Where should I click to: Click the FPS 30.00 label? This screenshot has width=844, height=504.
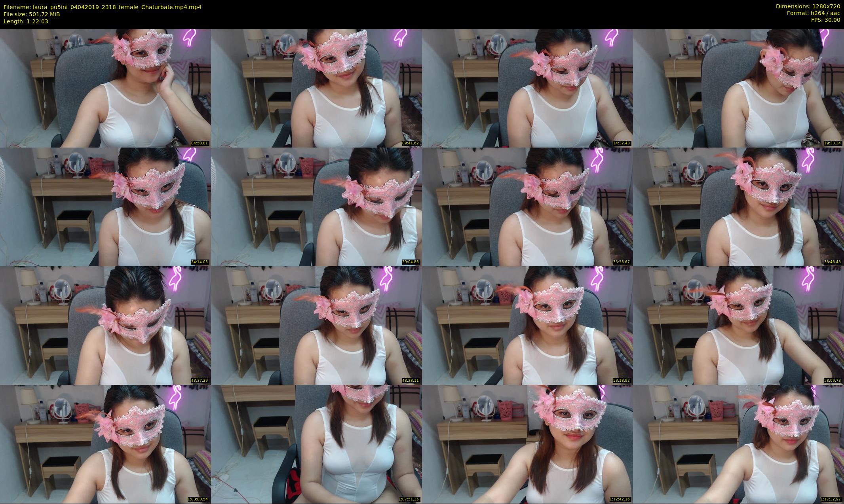point(825,20)
